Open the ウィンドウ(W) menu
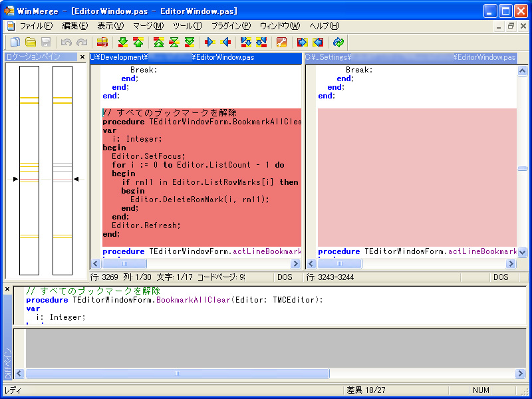Image resolution: width=532 pixels, height=399 pixels. [280, 26]
